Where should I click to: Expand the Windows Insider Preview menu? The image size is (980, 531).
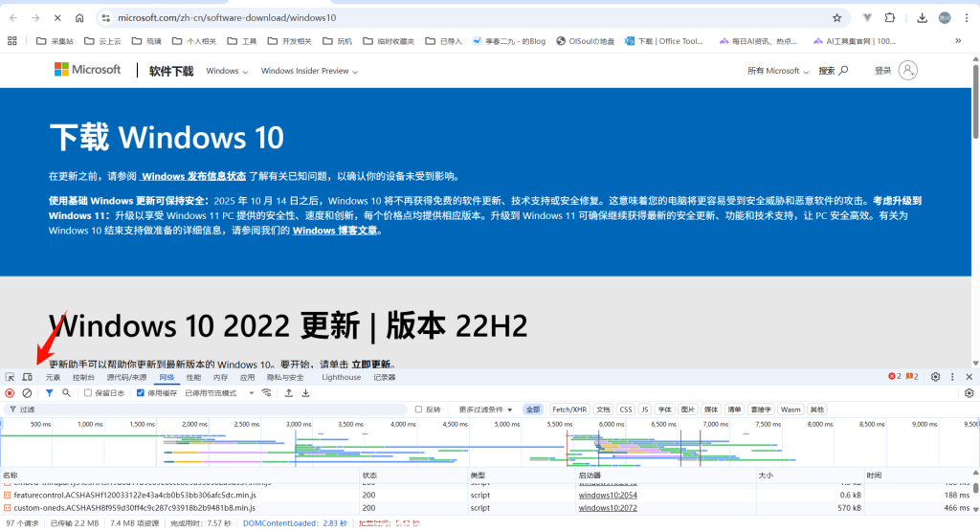tap(309, 71)
